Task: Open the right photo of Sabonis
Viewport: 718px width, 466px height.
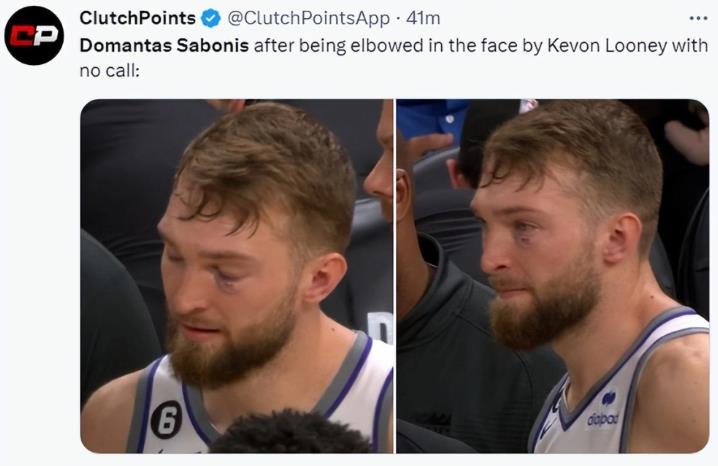Action: [552, 275]
